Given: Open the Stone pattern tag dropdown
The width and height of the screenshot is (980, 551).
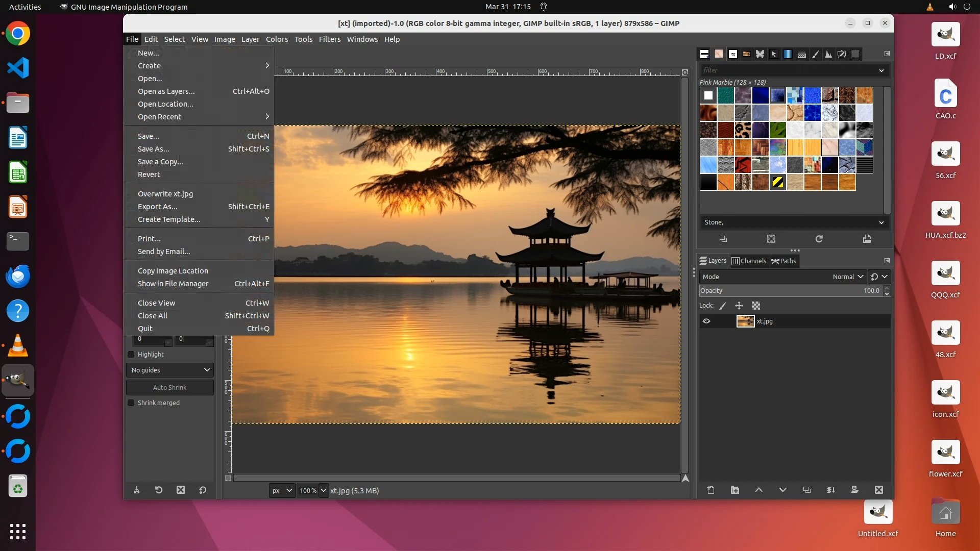Looking at the screenshot, I should [x=881, y=222].
